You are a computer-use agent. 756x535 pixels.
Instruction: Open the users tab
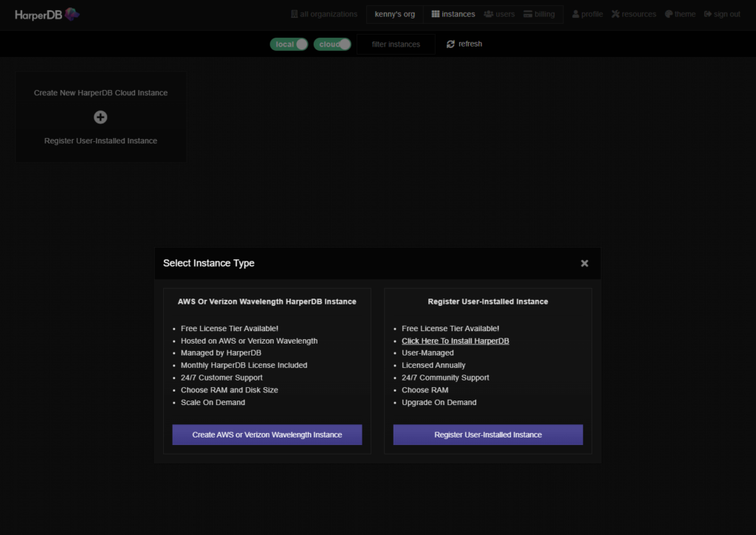[x=499, y=15]
